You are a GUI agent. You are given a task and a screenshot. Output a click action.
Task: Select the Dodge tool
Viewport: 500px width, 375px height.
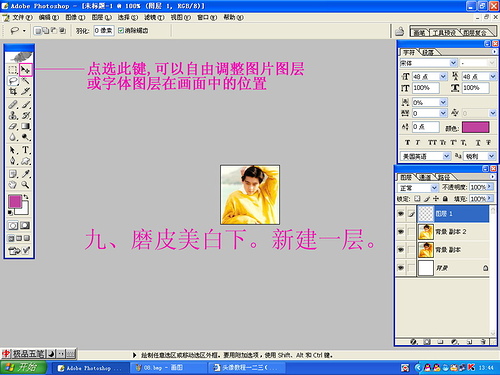[x=26, y=137]
